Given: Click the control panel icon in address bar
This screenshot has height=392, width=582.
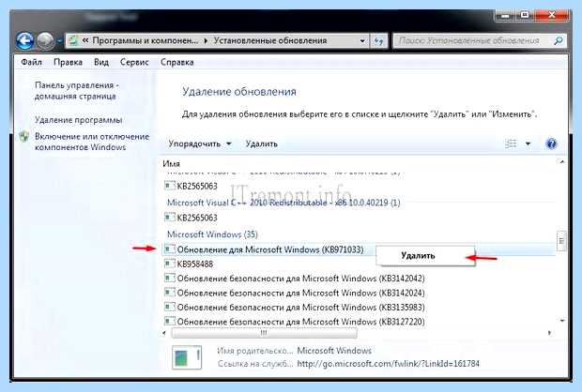Looking at the screenshot, I should [x=74, y=41].
